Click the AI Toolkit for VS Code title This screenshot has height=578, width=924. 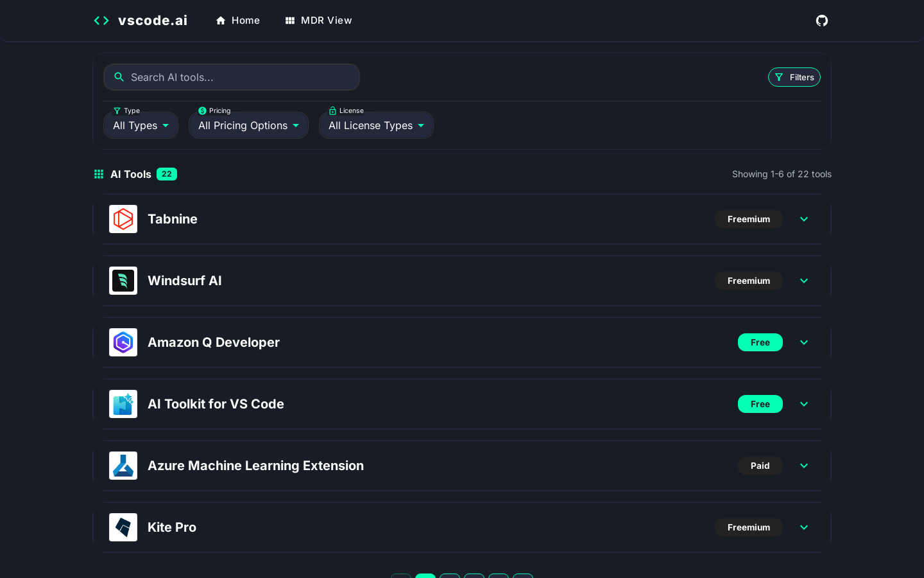pos(216,404)
